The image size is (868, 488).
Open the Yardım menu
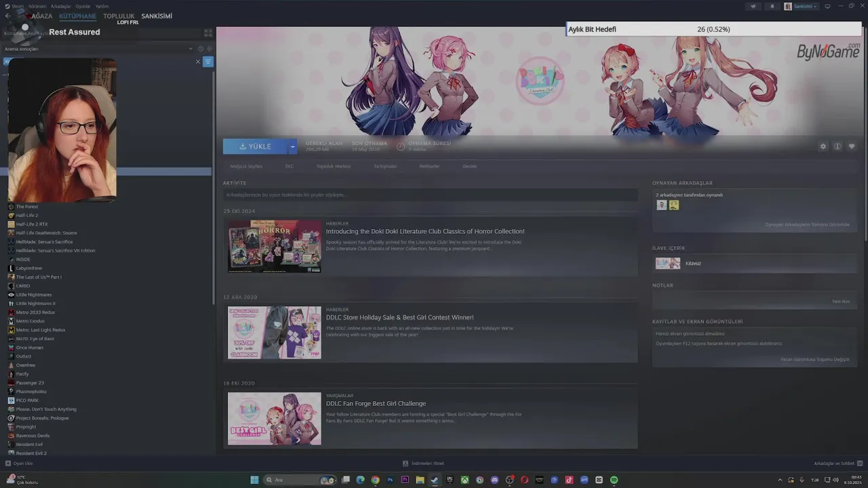pos(102,6)
